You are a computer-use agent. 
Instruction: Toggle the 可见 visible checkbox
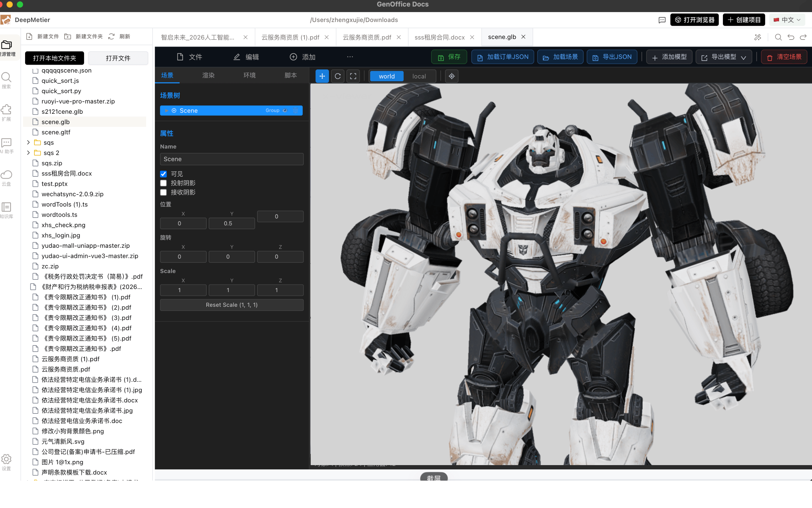164,174
